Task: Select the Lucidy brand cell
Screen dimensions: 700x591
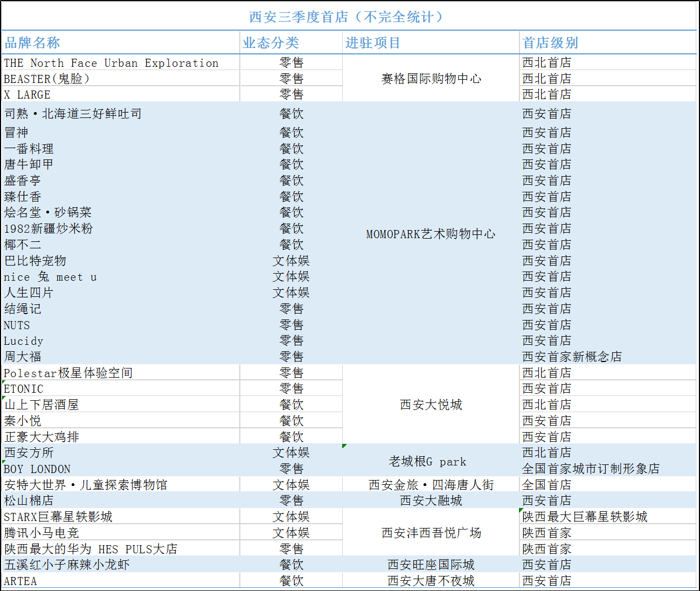Action: pyautogui.click(x=121, y=340)
